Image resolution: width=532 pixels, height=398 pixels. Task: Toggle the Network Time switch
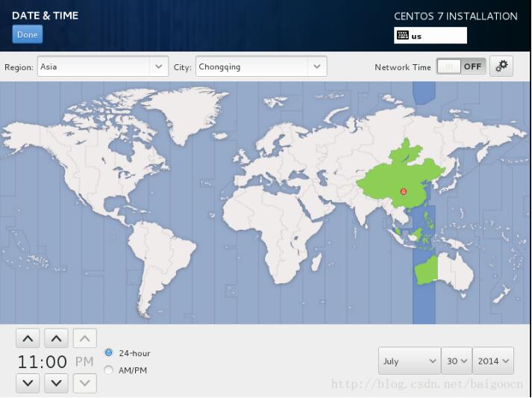pos(461,66)
